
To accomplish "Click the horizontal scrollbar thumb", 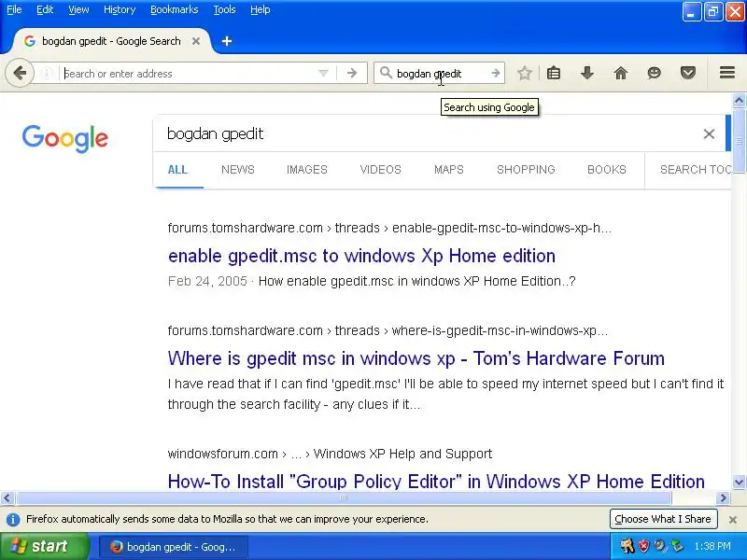I will 344,498.
